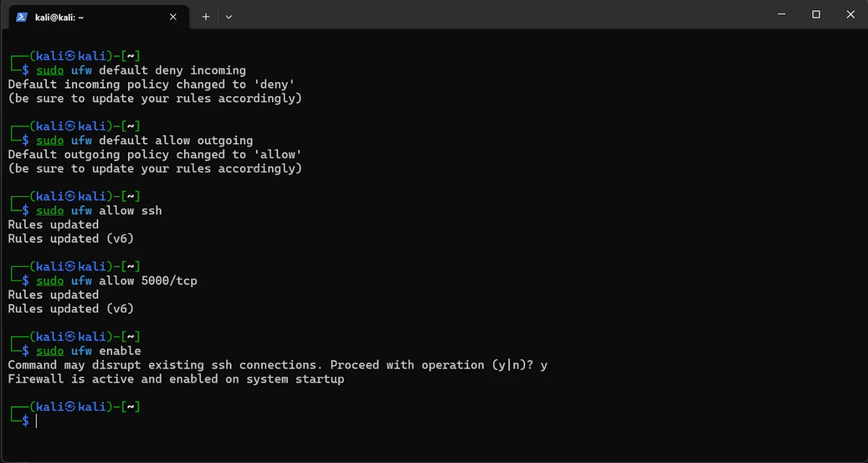The height and width of the screenshot is (463, 868).
Task: Click the maximize icon in the title bar
Action: tap(816, 14)
